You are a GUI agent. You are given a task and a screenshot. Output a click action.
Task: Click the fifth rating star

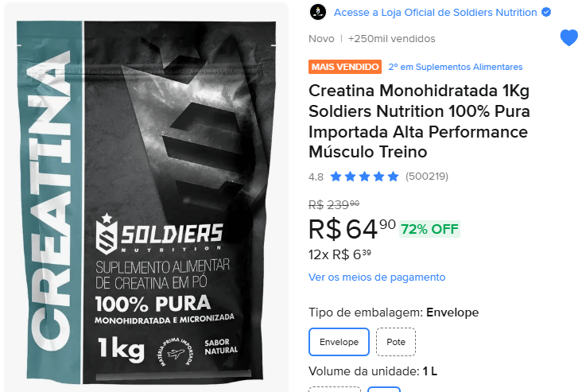pos(393,177)
